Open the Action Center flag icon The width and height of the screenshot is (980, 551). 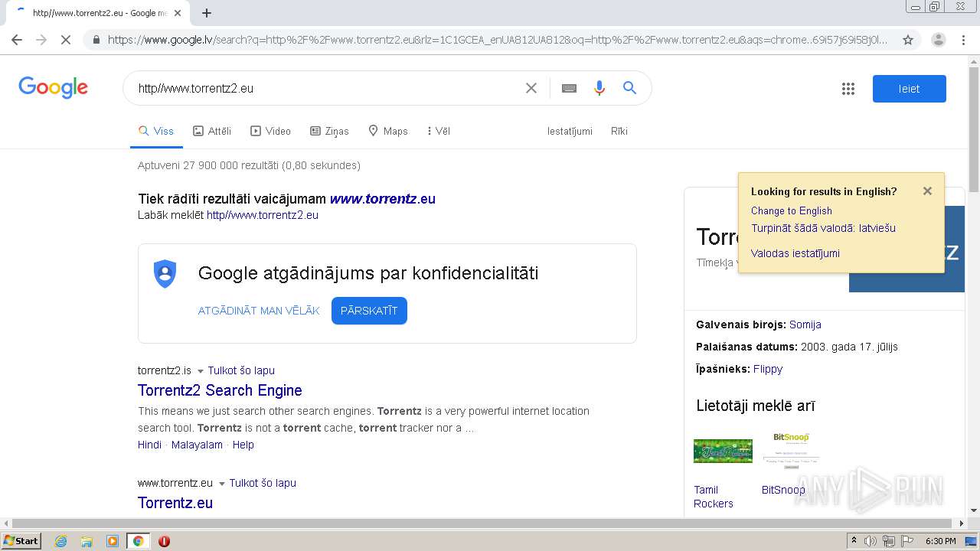[x=906, y=541]
